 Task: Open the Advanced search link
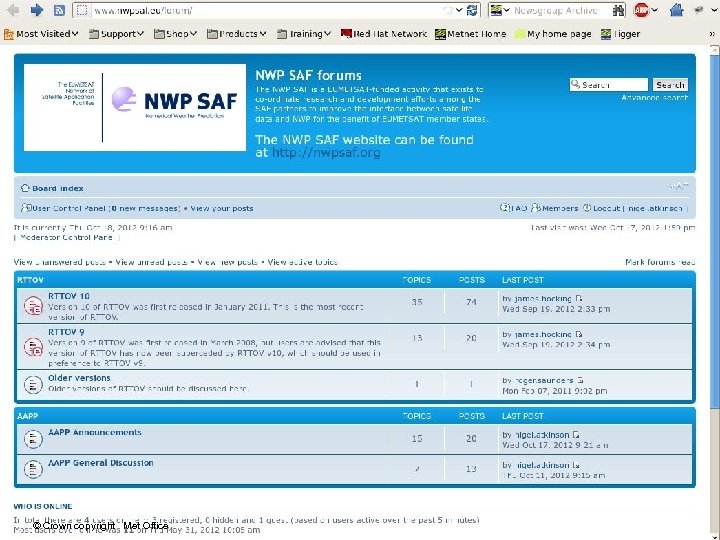pyautogui.click(x=655, y=97)
